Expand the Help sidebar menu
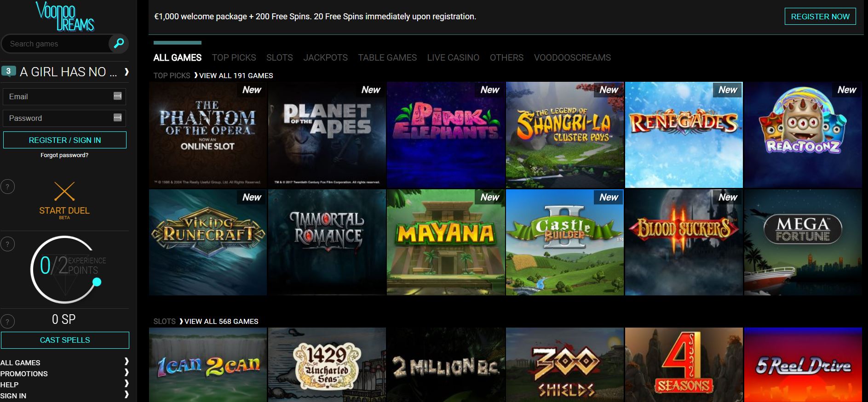 [x=126, y=384]
